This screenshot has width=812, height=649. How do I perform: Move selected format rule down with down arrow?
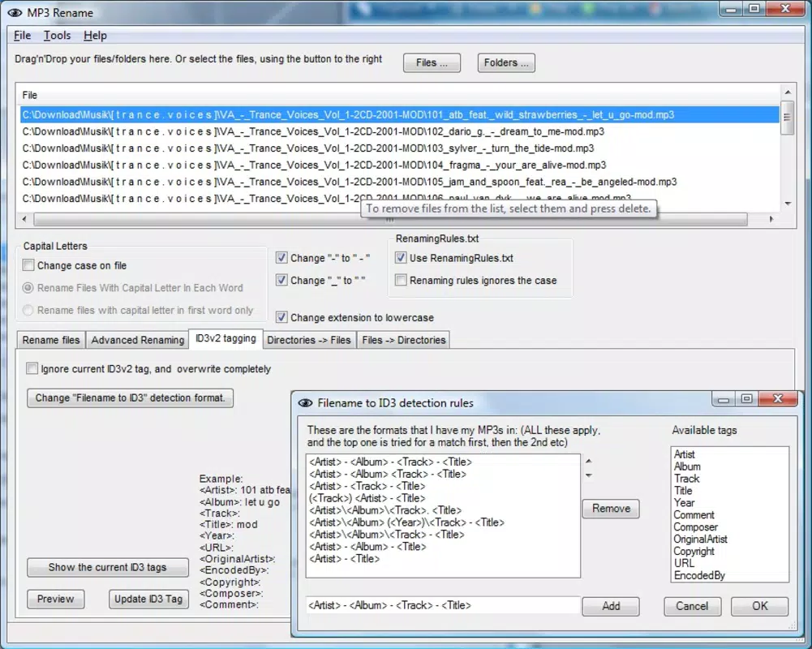click(588, 475)
